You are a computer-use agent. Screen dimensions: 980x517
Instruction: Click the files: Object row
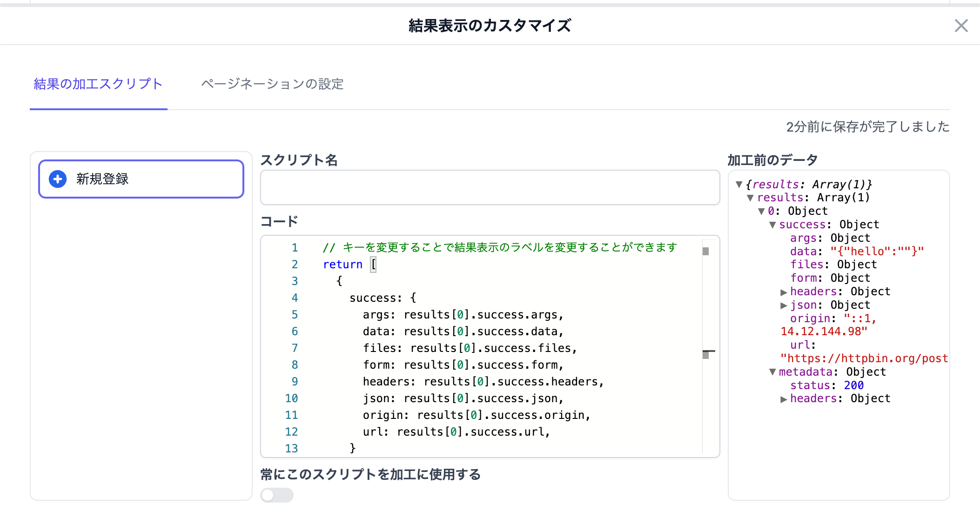point(833,265)
